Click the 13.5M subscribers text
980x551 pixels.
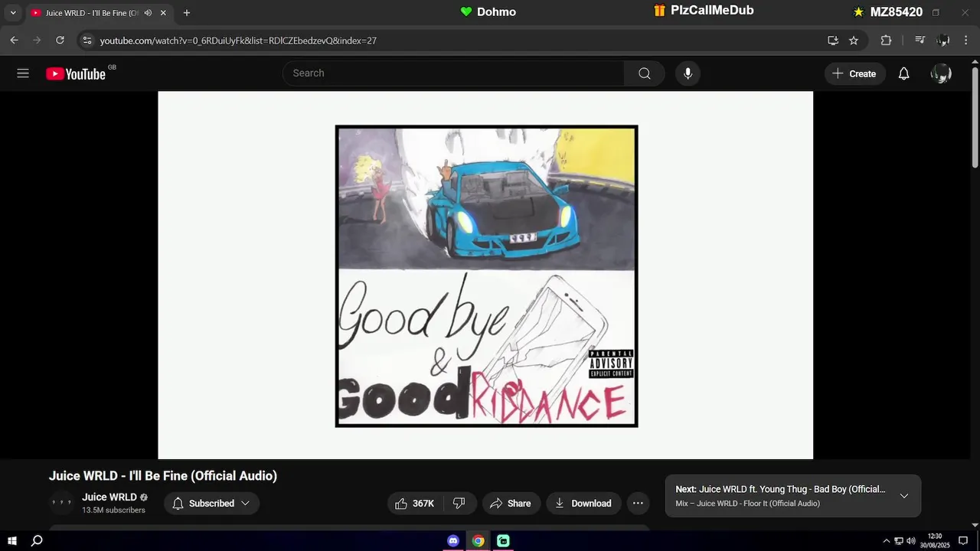(113, 510)
